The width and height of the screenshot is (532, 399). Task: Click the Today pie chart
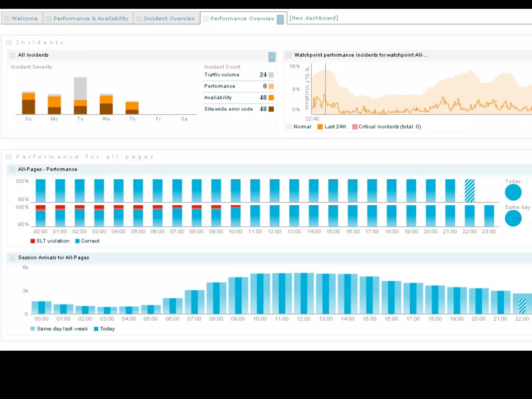click(513, 192)
